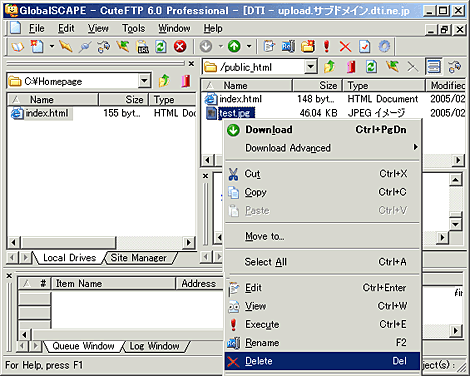Click the New Folder toolbar icon
Viewport: 470px width, 376px height.
click(308, 46)
